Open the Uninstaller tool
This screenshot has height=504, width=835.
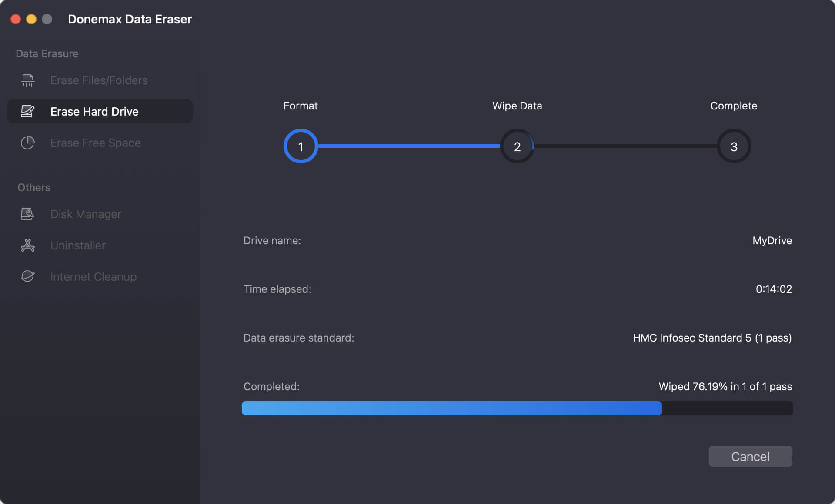100,245
